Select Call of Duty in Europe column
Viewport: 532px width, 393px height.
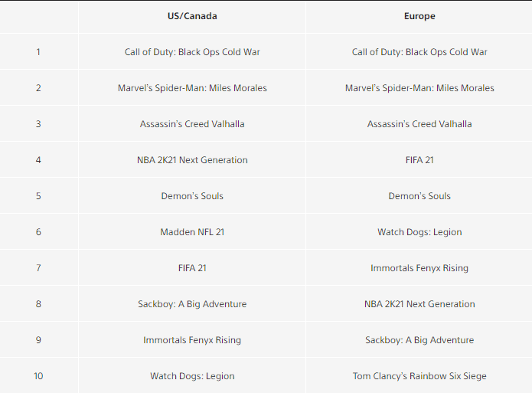[x=419, y=52]
